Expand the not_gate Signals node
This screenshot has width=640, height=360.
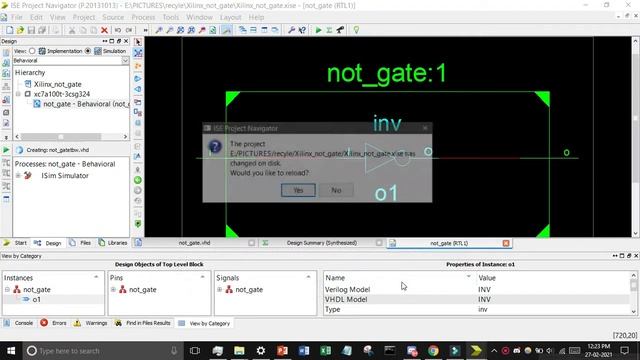[x=220, y=289]
